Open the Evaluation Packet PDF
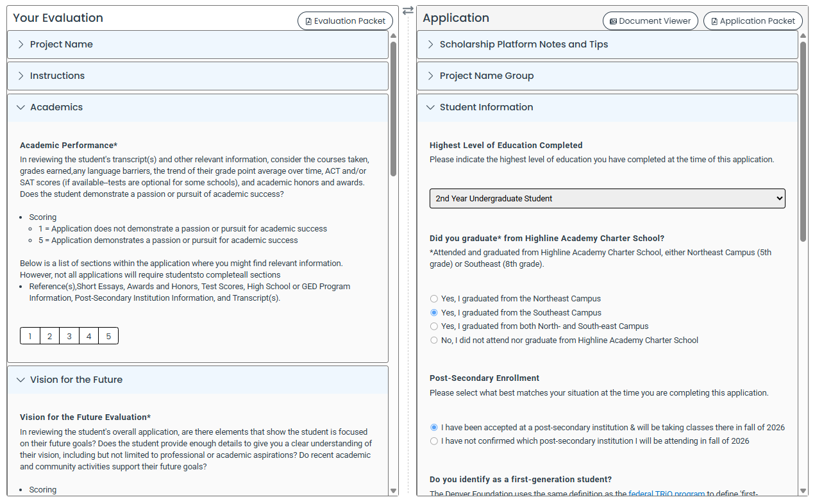 point(346,21)
